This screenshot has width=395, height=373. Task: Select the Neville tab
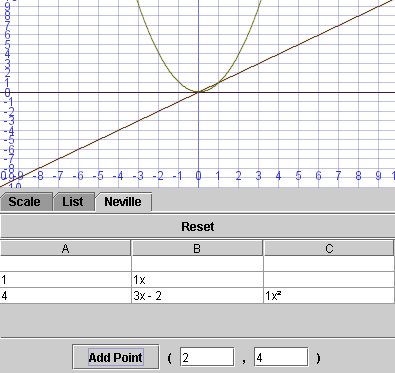(x=123, y=202)
